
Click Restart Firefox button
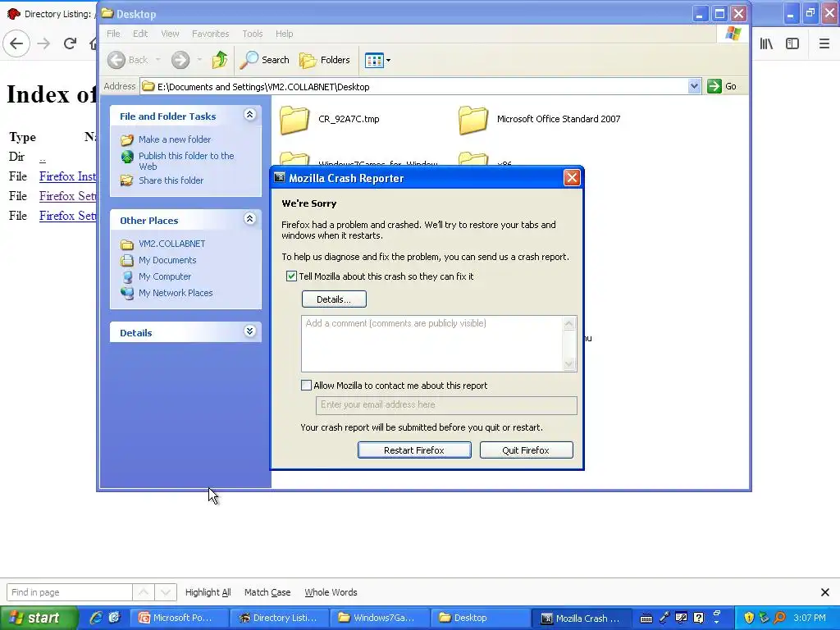[x=414, y=450]
